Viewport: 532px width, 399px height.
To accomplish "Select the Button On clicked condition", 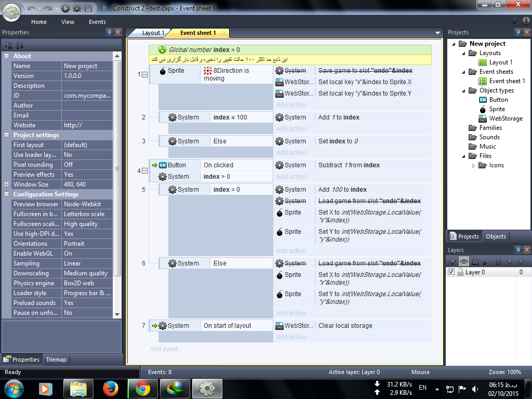I will (236, 165).
